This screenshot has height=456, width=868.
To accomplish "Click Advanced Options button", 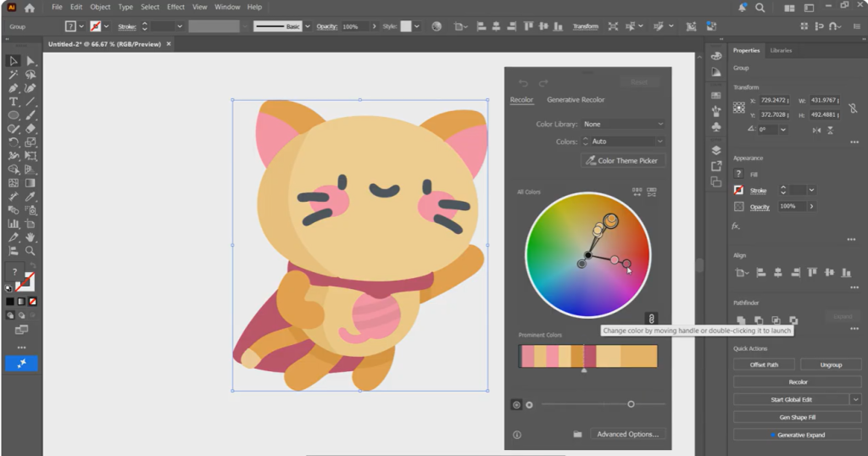I will coord(628,435).
